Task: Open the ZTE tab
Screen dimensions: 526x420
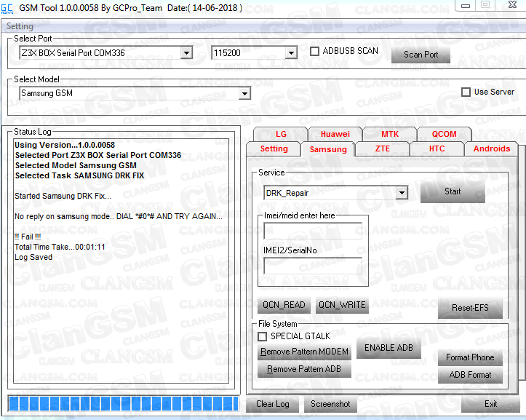Action: [x=383, y=148]
